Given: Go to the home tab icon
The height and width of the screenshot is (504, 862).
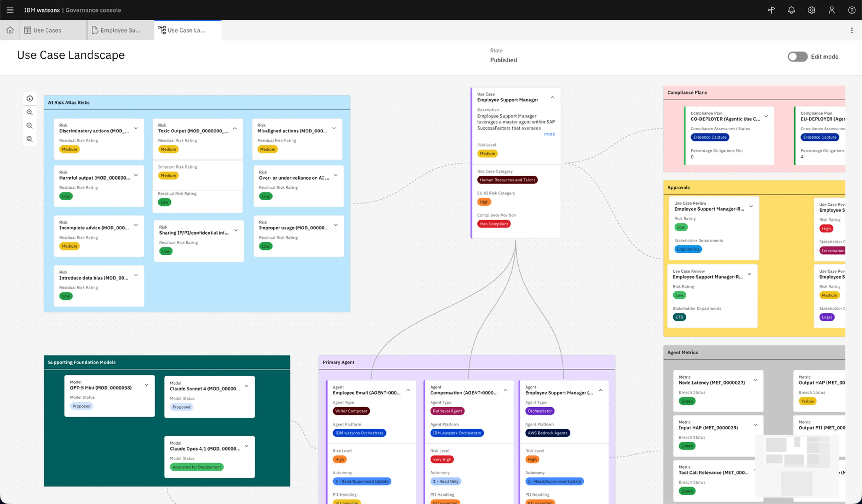Looking at the screenshot, I should (10, 30).
